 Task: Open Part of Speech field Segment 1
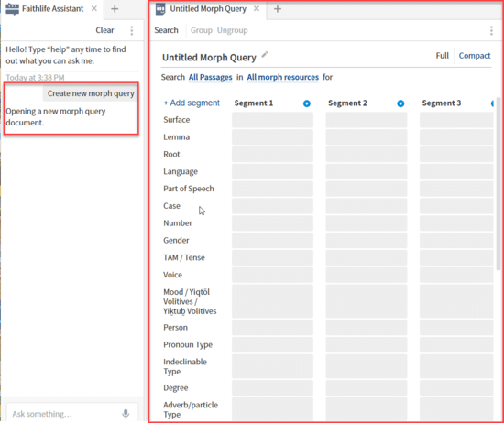tap(272, 189)
